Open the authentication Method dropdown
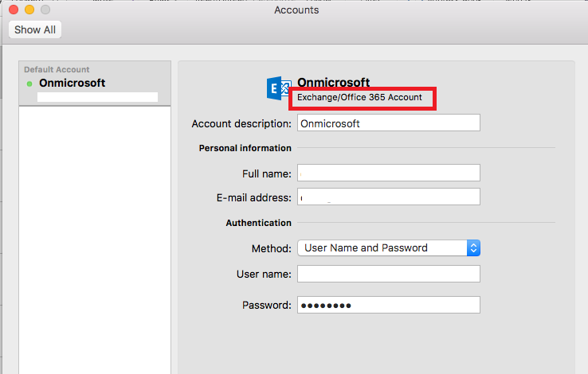The width and height of the screenshot is (588, 374). click(389, 247)
